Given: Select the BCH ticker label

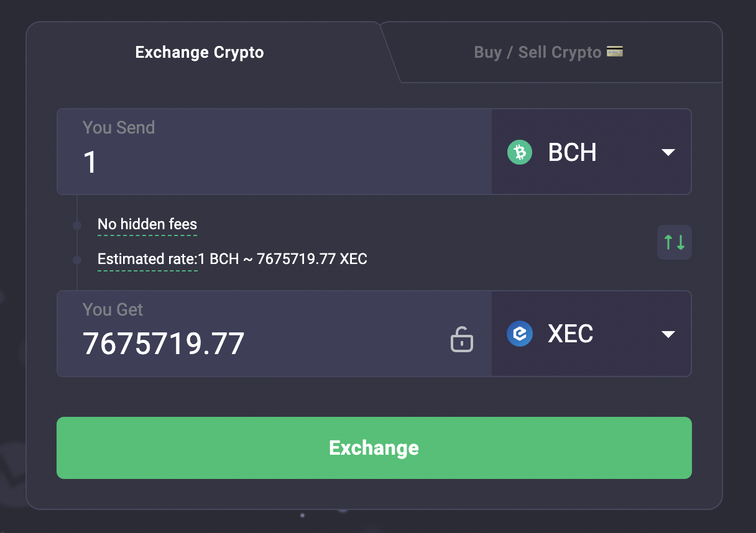Looking at the screenshot, I should [572, 152].
